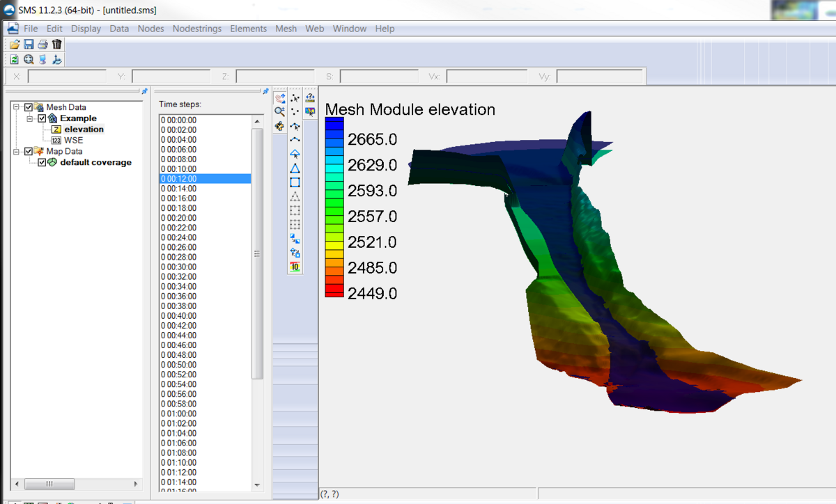Click the Save disk icon

click(29, 44)
